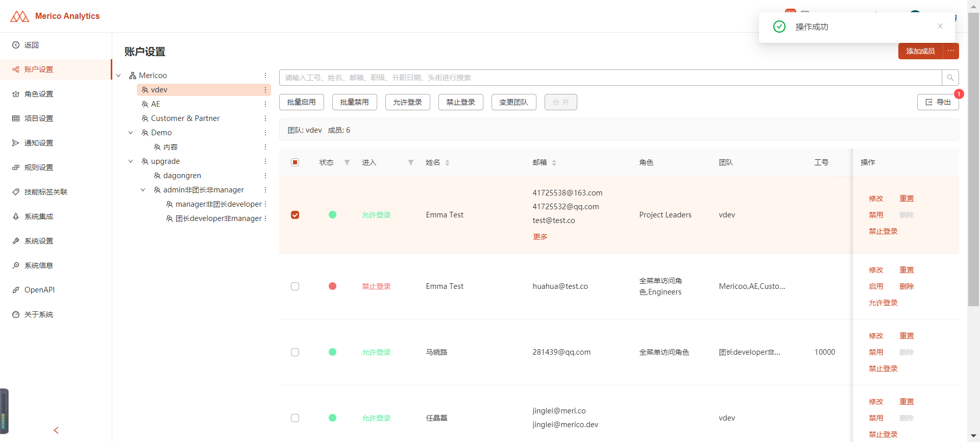Open 关于系统 in sidebar
980x442 pixels.
click(x=56, y=314)
